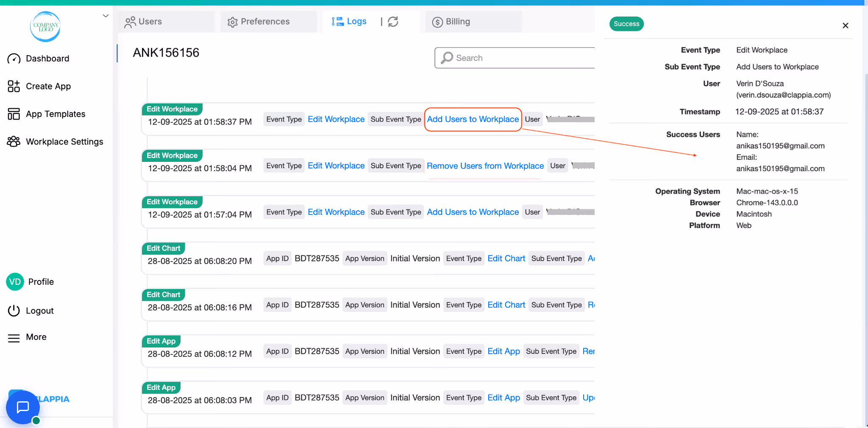
Task: Click workplace ID ANK156156 heading
Action: click(166, 53)
